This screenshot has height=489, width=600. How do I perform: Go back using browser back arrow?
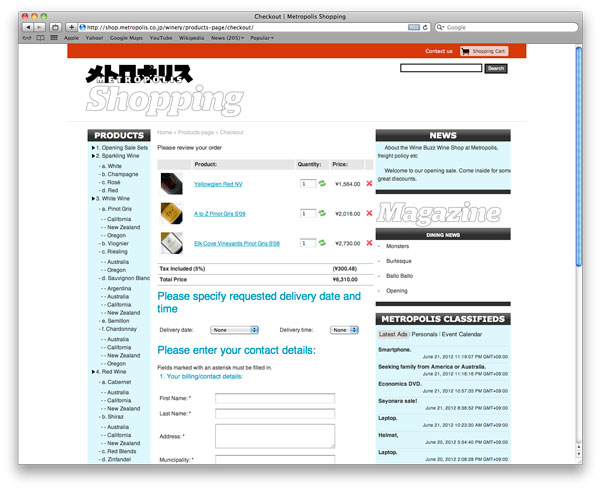pos(29,27)
